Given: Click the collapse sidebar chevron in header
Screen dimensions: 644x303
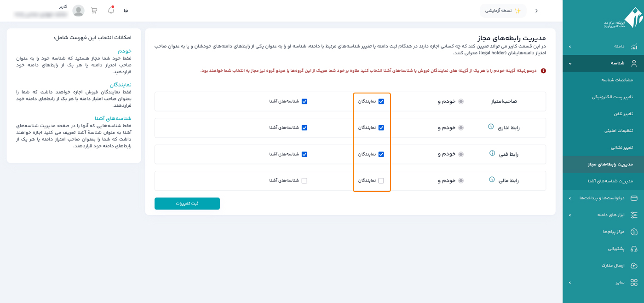Looking at the screenshot, I should [536, 11].
